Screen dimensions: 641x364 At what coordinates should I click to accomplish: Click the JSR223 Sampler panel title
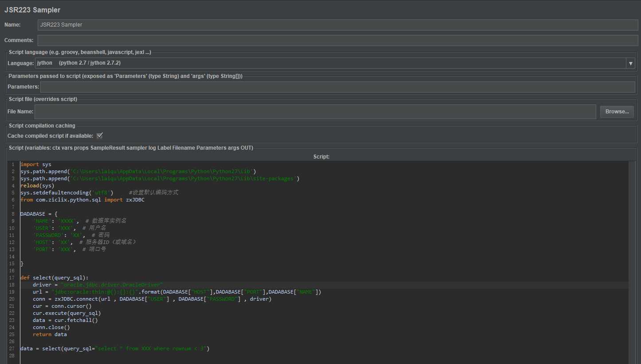click(x=32, y=10)
